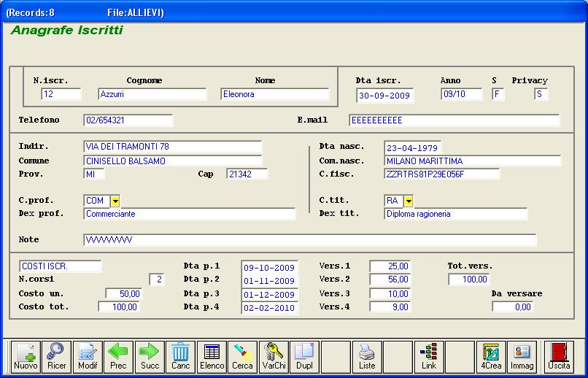Click the E.mail field EEEEEEEEEE
The height and width of the screenshot is (378, 588).
click(x=454, y=120)
